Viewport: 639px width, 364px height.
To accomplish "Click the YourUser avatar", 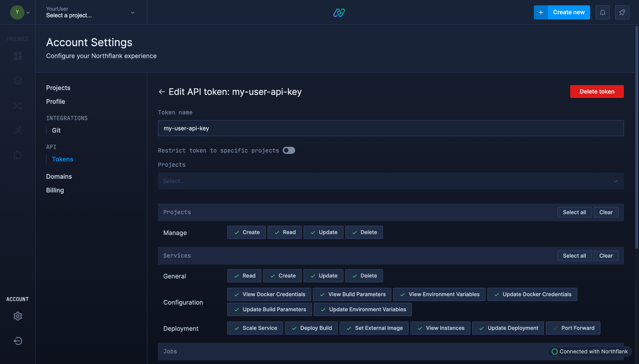I will pos(17,12).
